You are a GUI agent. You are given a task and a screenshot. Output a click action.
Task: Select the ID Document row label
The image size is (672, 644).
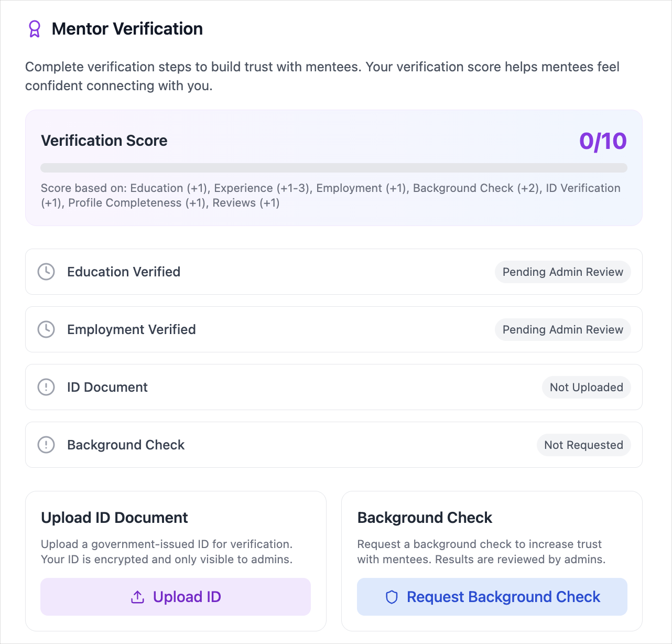click(107, 387)
